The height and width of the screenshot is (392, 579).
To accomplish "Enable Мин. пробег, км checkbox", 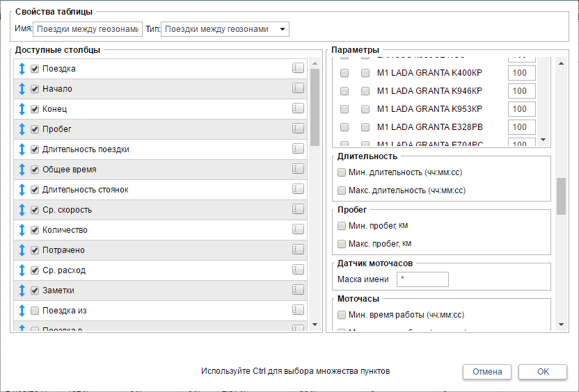I will (342, 226).
